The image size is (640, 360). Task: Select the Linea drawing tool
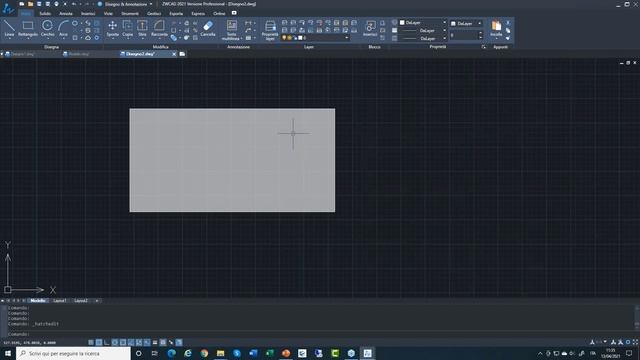[x=9, y=29]
